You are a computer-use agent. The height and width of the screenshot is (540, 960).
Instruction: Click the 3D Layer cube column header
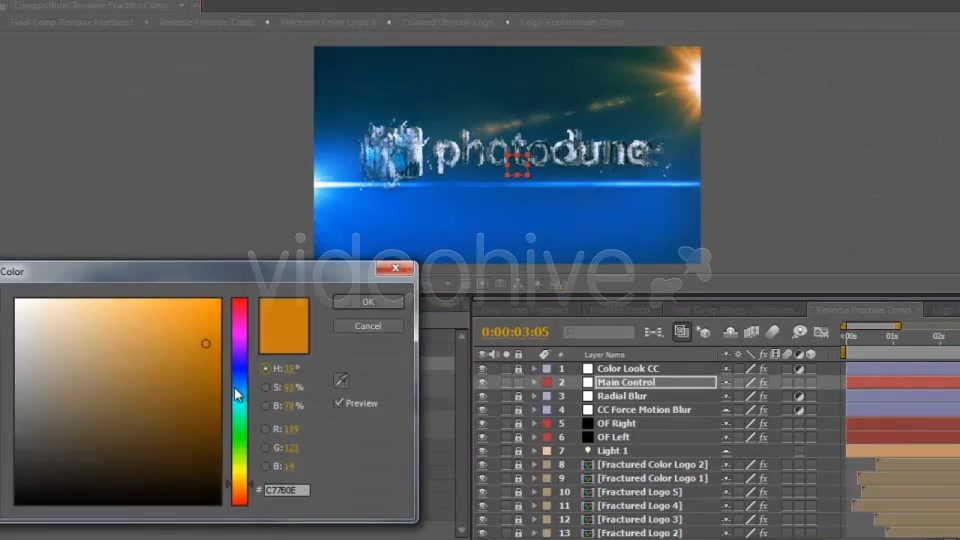point(811,354)
